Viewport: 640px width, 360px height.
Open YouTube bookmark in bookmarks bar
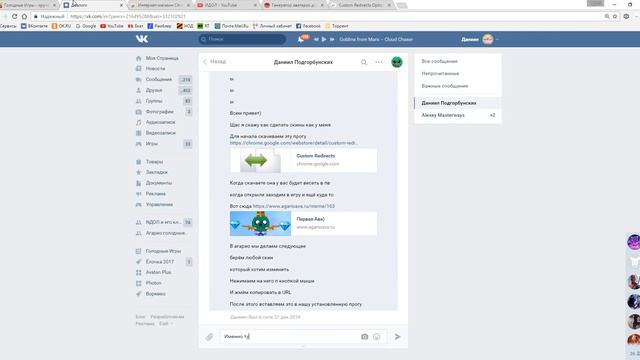click(112, 26)
